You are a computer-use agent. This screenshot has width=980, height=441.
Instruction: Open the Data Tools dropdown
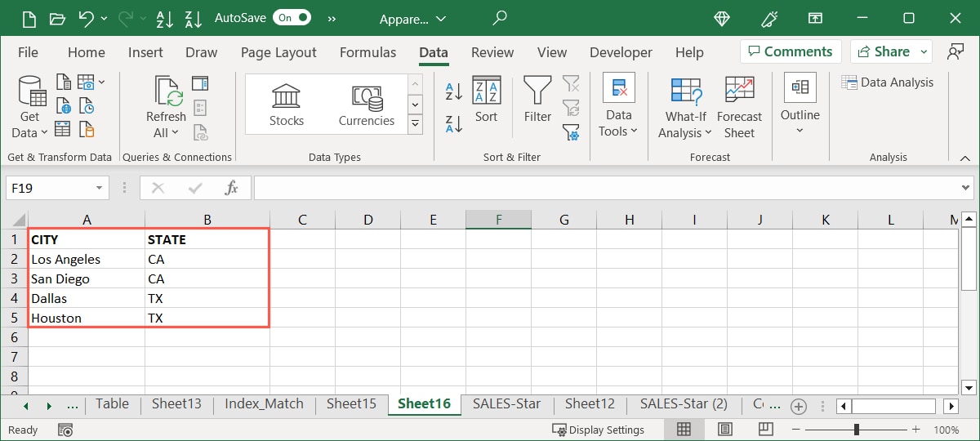(618, 106)
